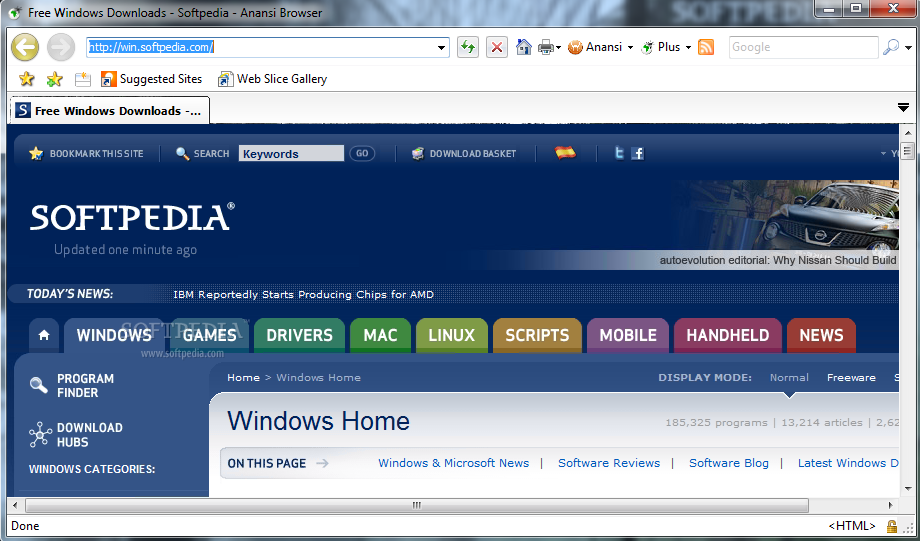Click the Windows & Microsoft News link

454,463
